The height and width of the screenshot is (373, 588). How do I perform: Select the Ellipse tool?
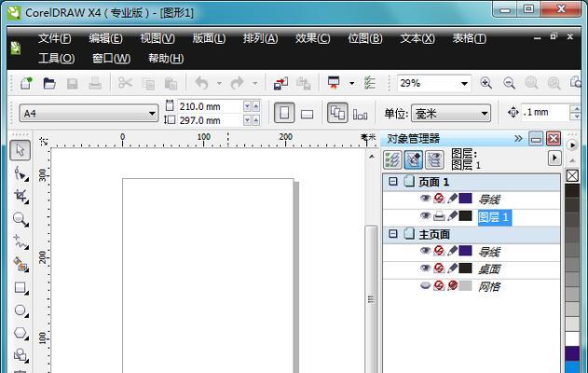pyautogui.click(x=21, y=311)
